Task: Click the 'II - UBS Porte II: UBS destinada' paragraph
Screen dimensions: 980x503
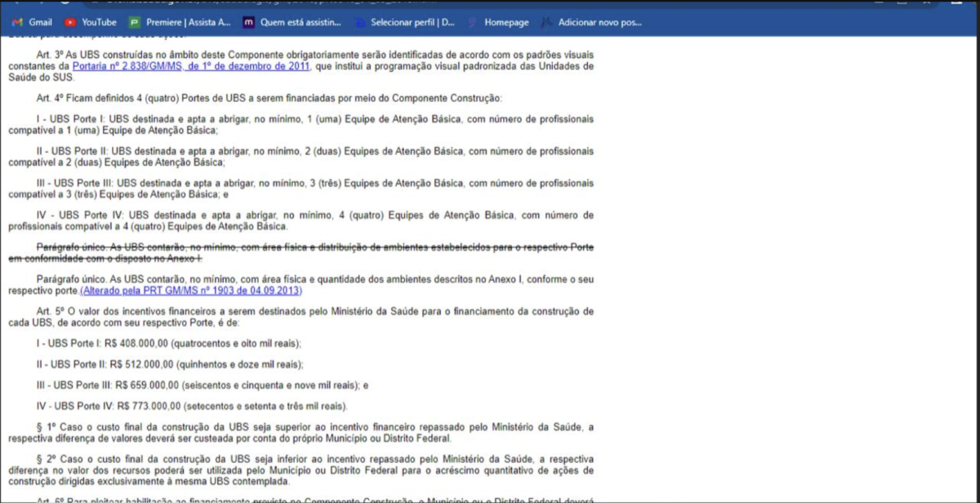Action: pos(301,156)
